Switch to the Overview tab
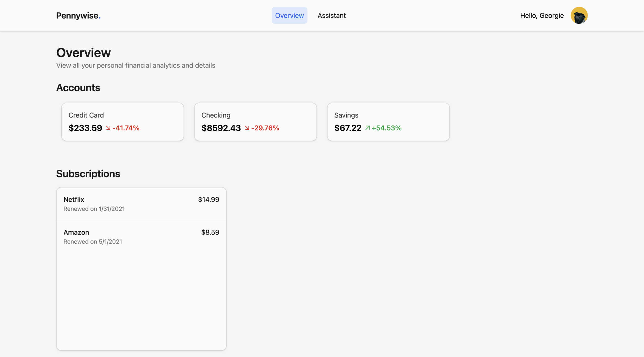Viewport: 644px width, 357px height. (x=289, y=15)
